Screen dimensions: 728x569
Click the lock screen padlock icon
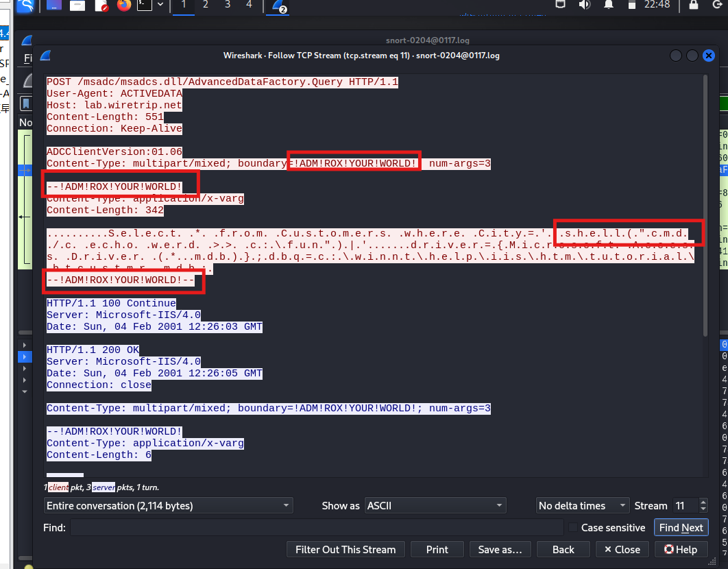[694, 5]
